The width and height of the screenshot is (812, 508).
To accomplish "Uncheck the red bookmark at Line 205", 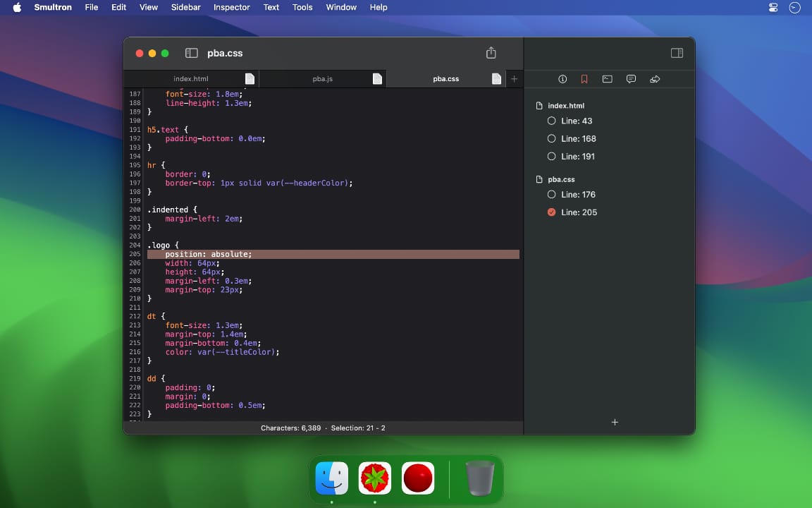I will pyautogui.click(x=552, y=212).
